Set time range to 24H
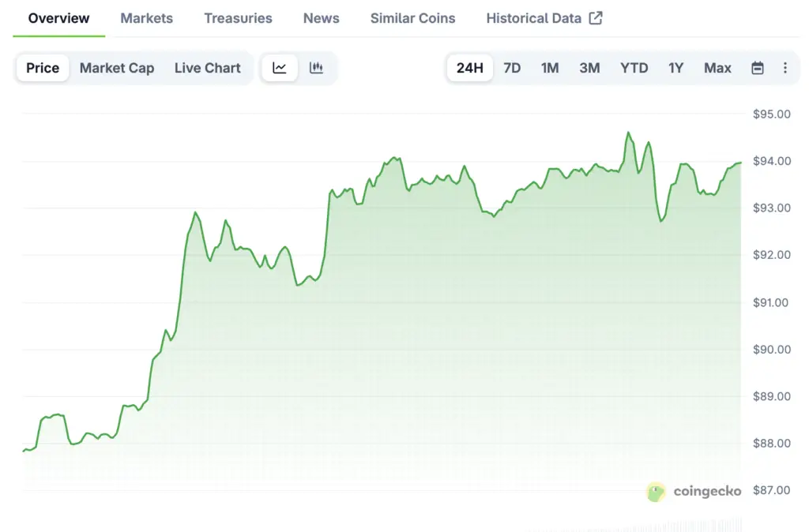The height and width of the screenshot is (532, 809). point(469,68)
